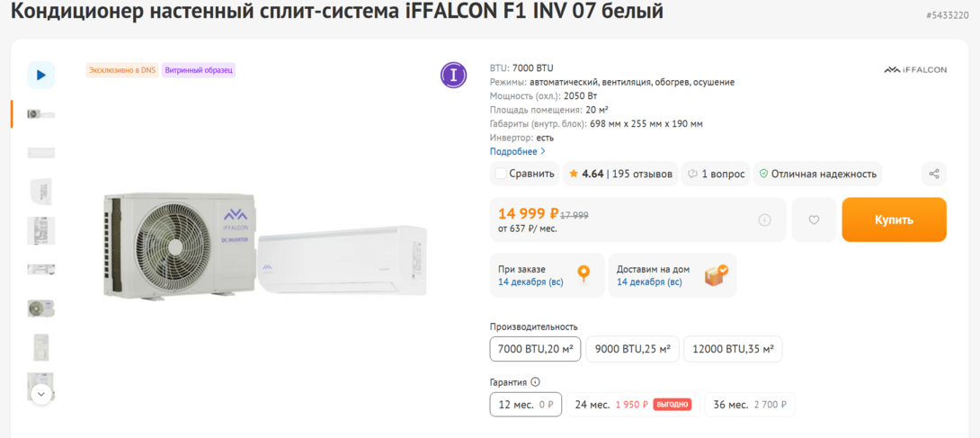Open the 1 вопрос questions section

point(717,174)
